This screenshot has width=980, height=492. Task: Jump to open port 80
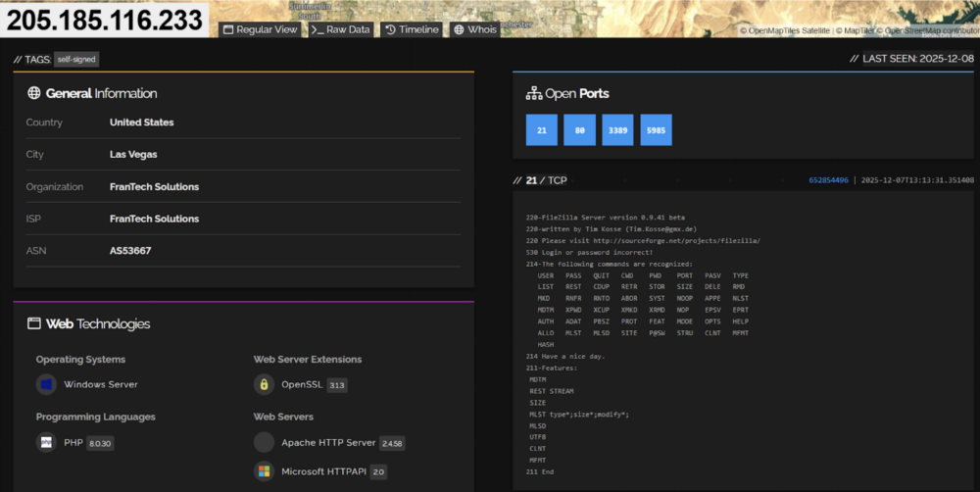pyautogui.click(x=579, y=130)
